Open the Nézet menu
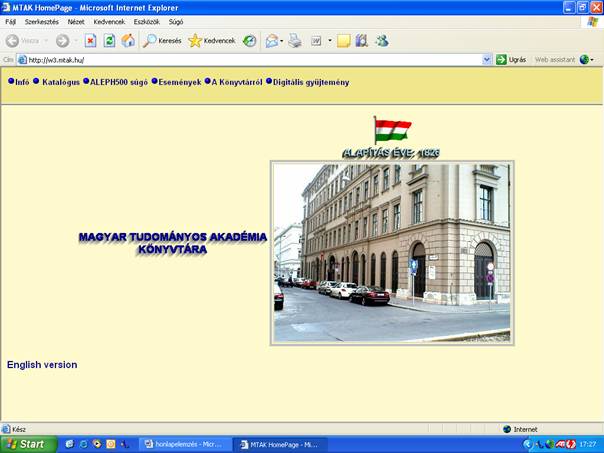The width and height of the screenshot is (604, 453). pyautogui.click(x=76, y=22)
